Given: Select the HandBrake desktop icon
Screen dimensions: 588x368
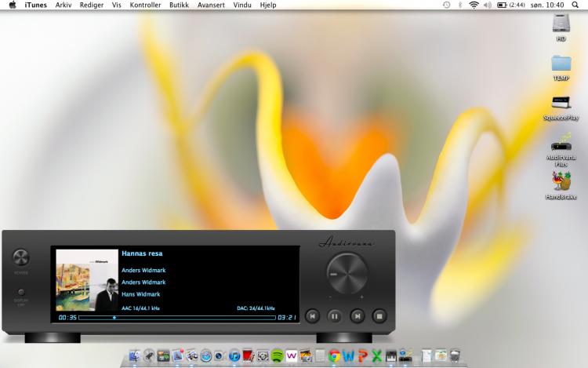Looking at the screenshot, I should pyautogui.click(x=561, y=181).
